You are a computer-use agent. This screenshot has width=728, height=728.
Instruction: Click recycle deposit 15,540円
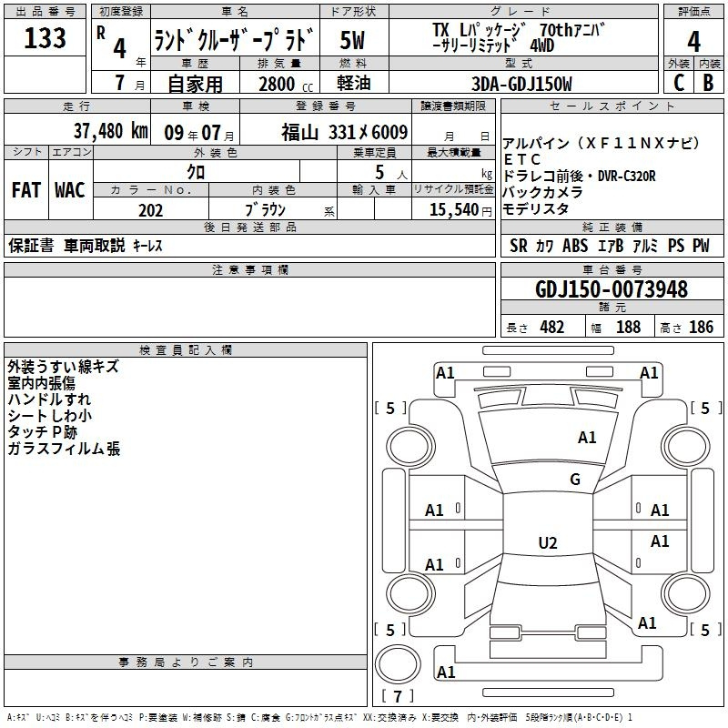[x=460, y=210]
